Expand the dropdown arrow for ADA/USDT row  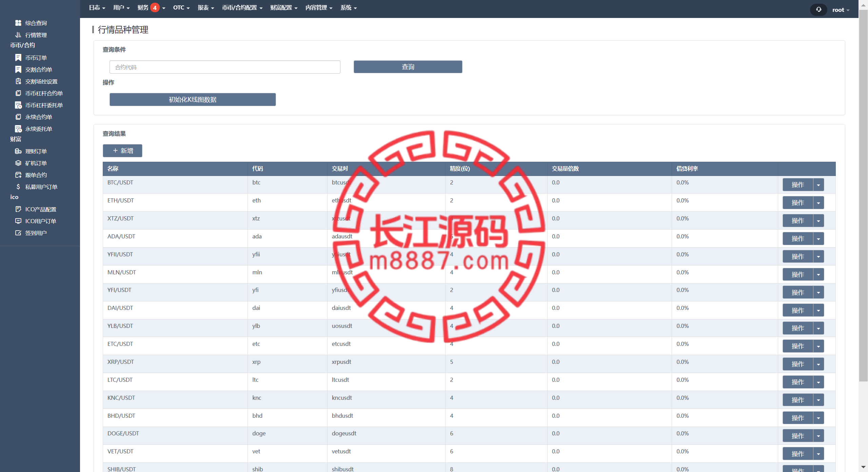pos(818,239)
